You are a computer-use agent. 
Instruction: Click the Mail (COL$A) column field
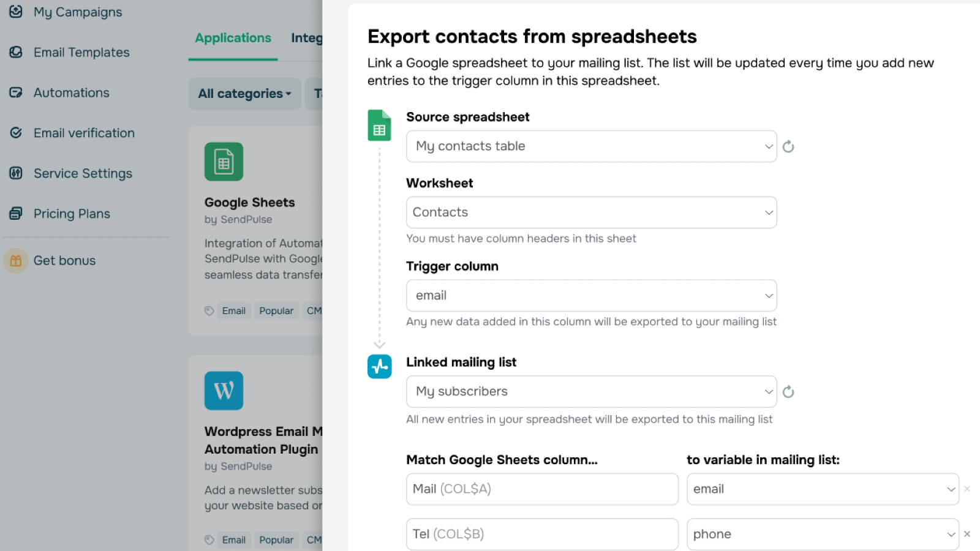(542, 489)
